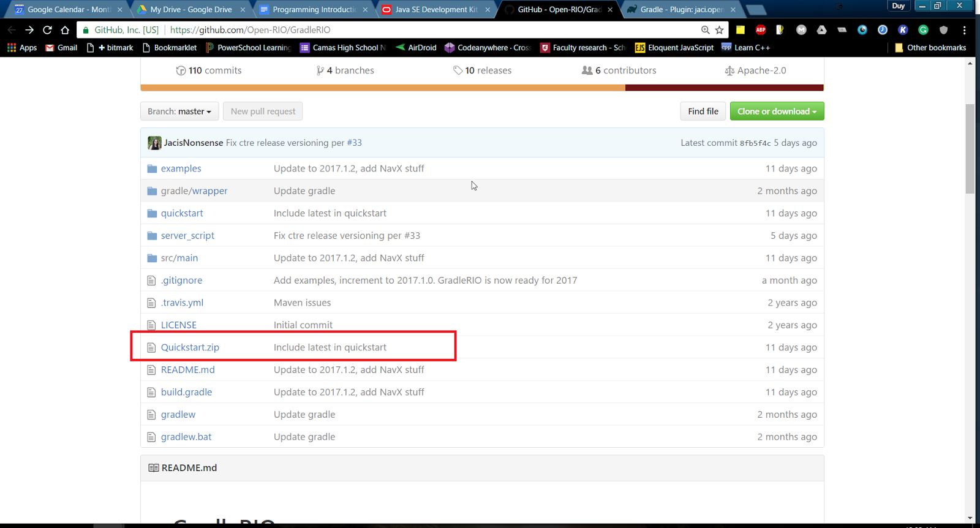
Task: Open the 110 commits link
Action: 209,70
